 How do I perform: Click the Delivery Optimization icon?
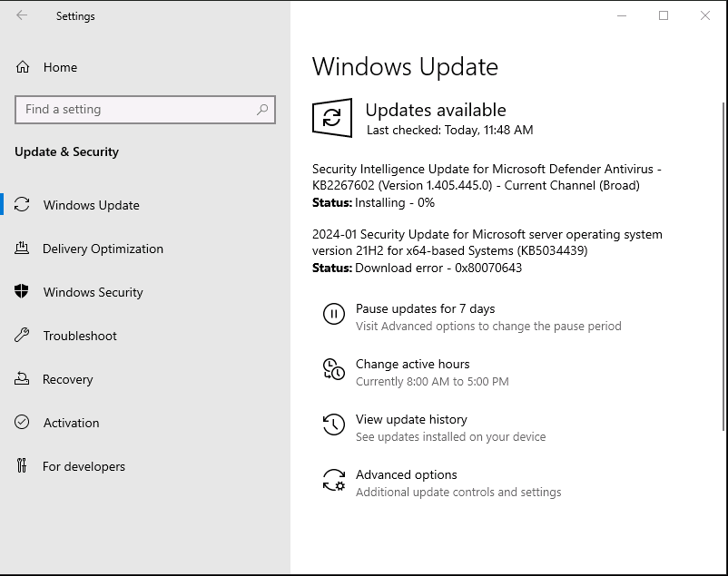(x=22, y=249)
